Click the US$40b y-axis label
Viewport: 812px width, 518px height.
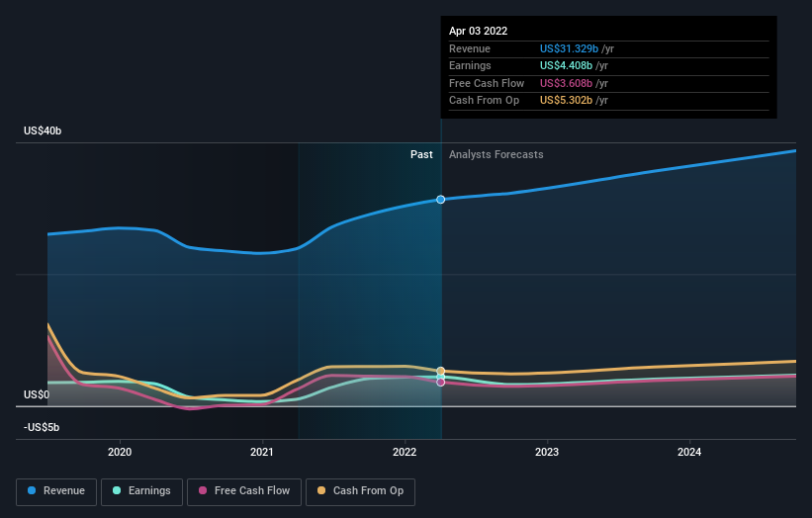coord(43,130)
